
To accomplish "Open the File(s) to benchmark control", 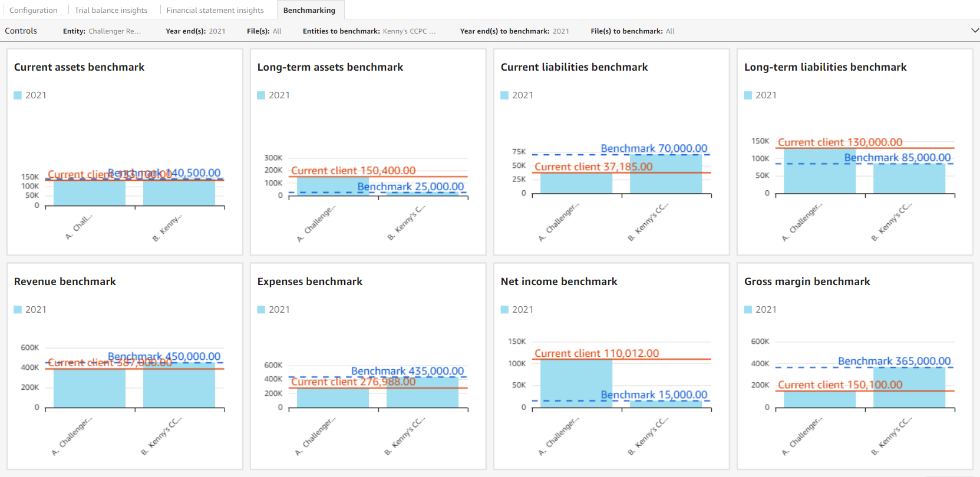I will coord(632,31).
